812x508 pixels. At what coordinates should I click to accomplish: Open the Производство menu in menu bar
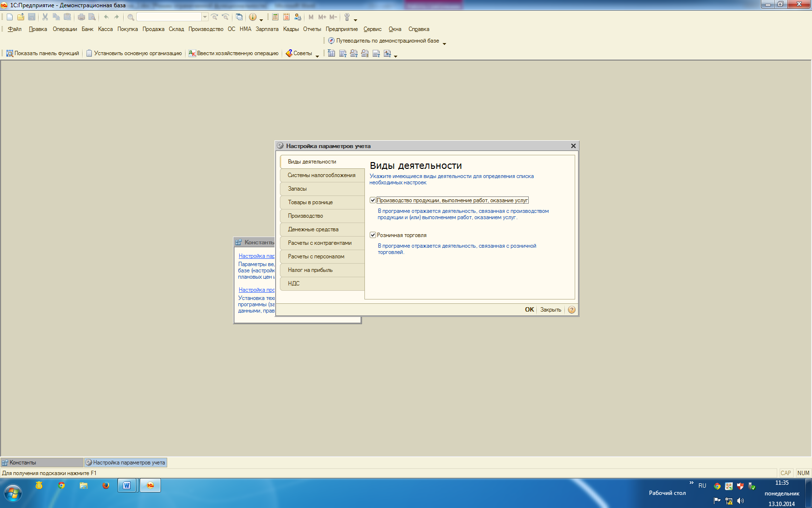pos(206,29)
